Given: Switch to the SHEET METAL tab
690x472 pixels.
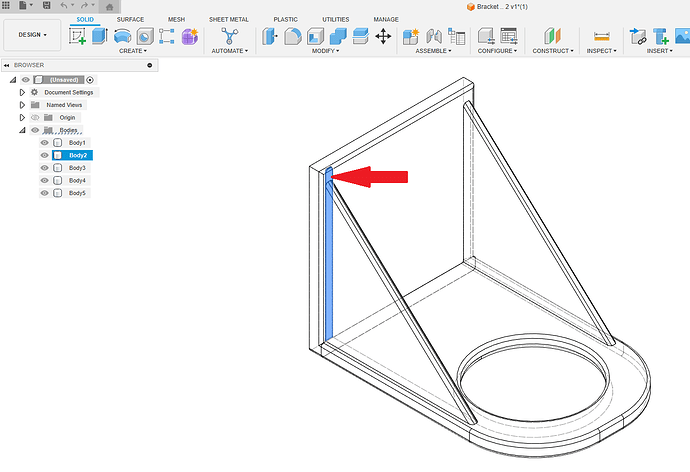Looking at the screenshot, I should coord(229,19).
